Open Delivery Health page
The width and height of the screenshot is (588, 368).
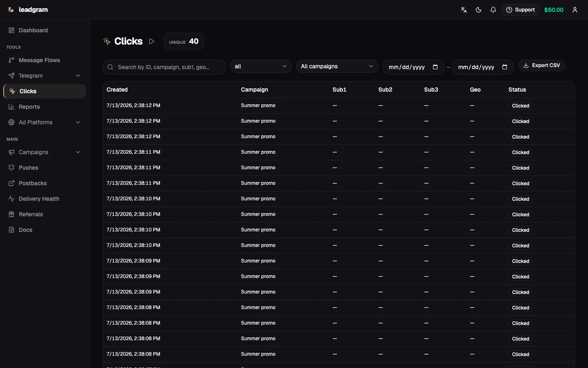point(45,199)
